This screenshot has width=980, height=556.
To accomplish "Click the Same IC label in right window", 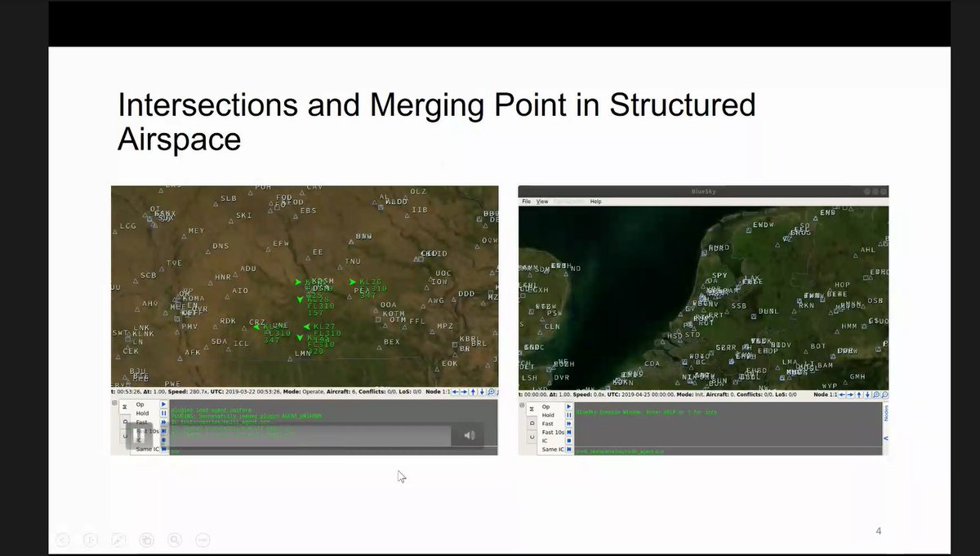I will pyautogui.click(x=553, y=449).
